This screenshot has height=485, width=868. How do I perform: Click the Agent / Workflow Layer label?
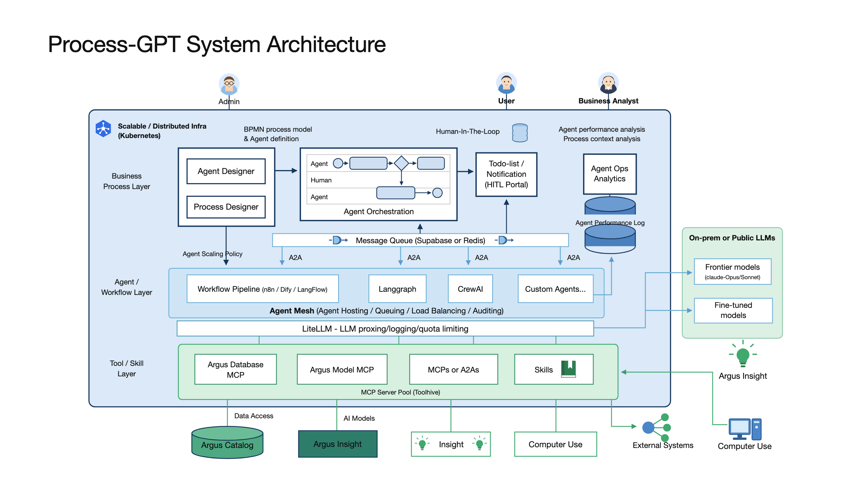tap(126, 287)
